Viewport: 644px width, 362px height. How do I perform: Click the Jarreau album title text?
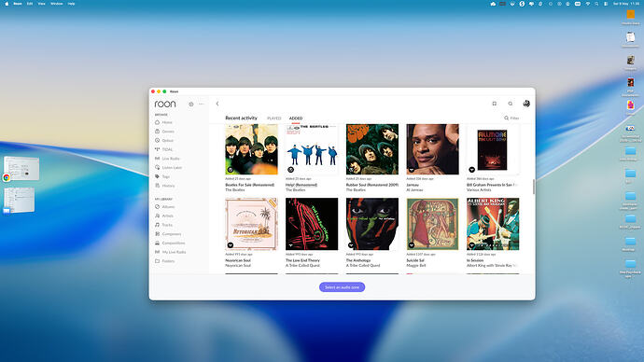(413, 185)
